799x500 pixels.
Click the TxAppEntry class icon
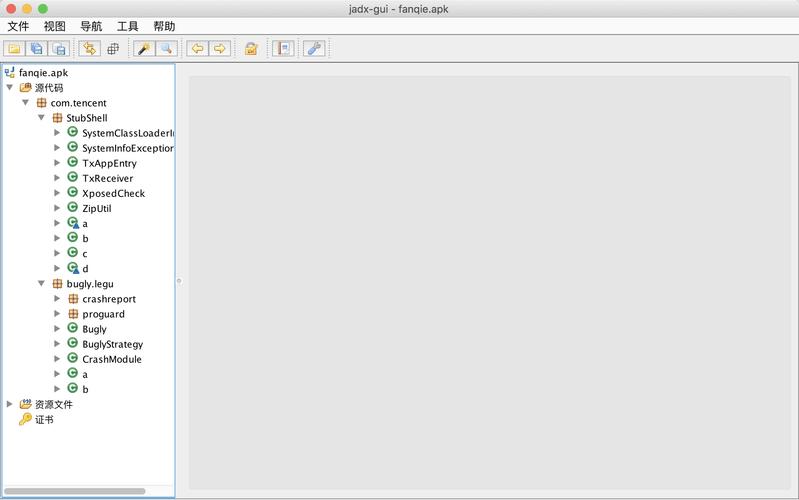tap(73, 163)
